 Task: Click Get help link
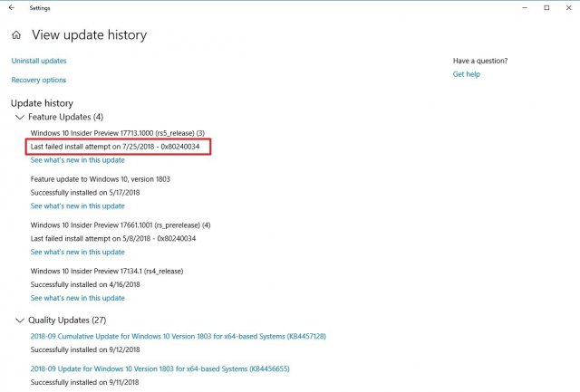[x=466, y=74]
